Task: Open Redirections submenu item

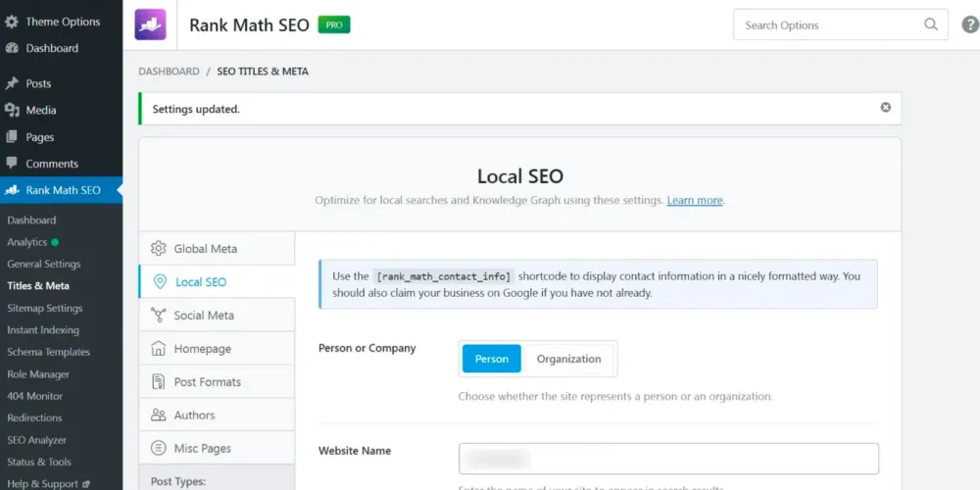Action: pyautogui.click(x=35, y=417)
